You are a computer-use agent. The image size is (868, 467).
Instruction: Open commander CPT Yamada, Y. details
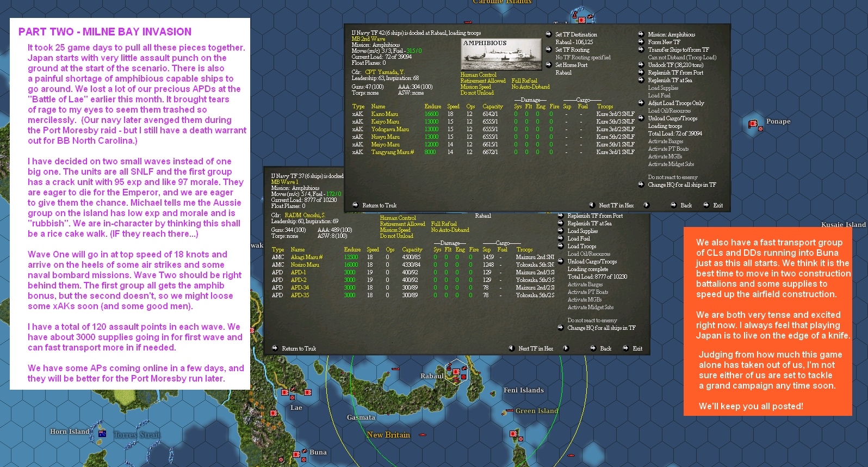[385, 72]
